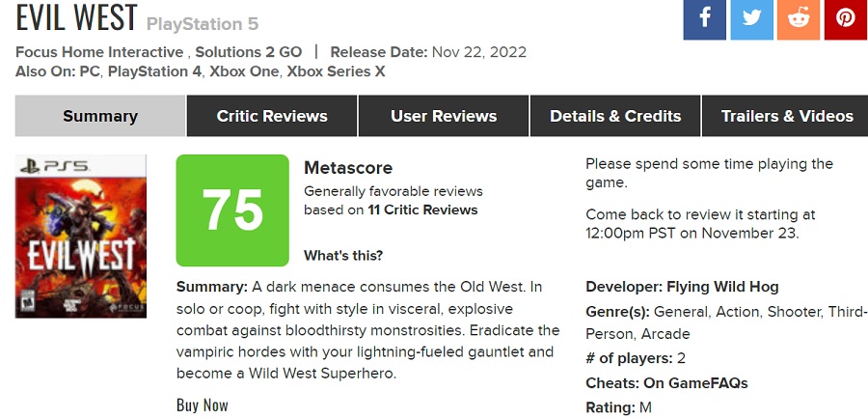The height and width of the screenshot is (419, 868).
Task: Open the Focus Home Interactive publisher link
Action: (x=99, y=52)
